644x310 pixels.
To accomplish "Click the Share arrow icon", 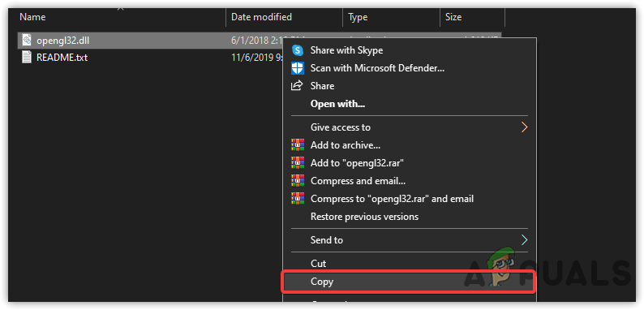I will pos(297,85).
